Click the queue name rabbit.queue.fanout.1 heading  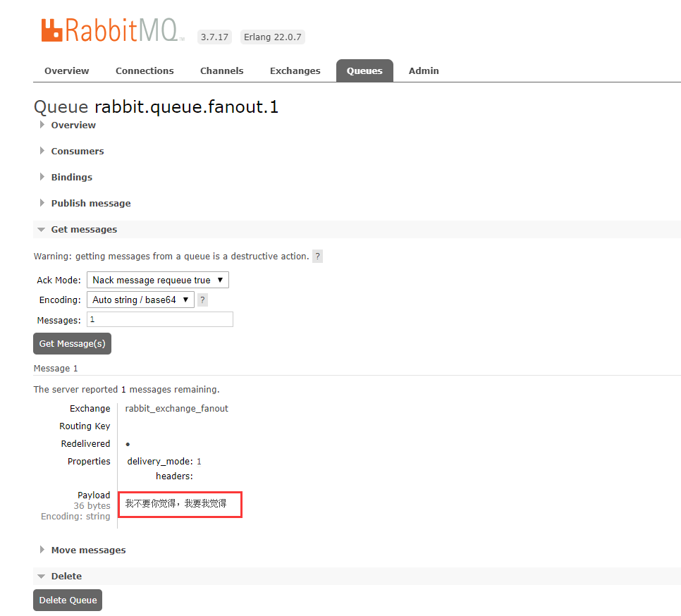click(x=186, y=107)
